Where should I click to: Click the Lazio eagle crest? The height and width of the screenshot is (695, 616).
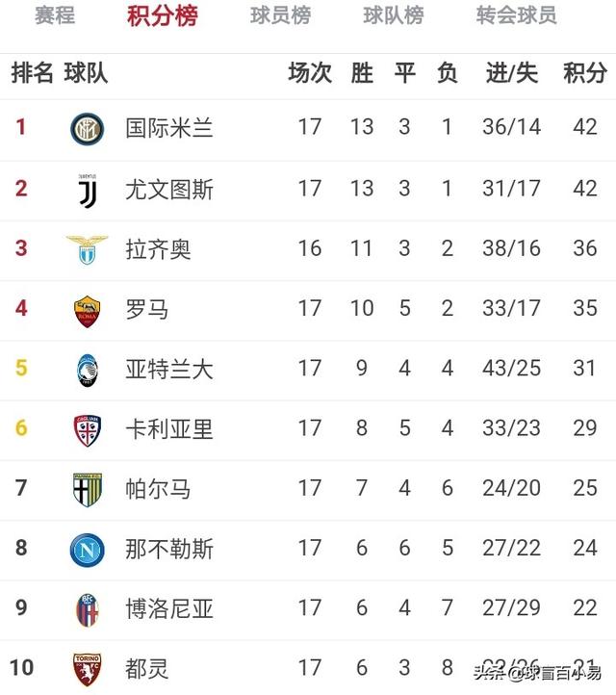pos(87,248)
